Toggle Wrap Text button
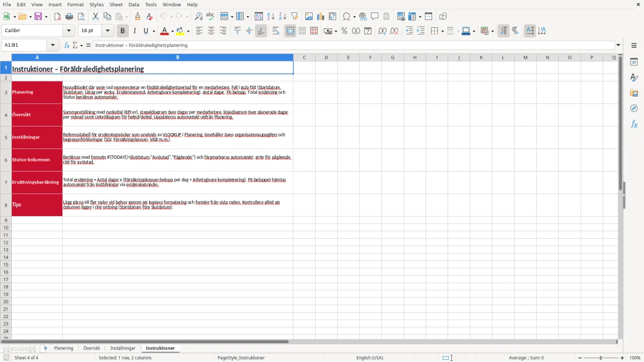644x362 pixels. point(276,31)
